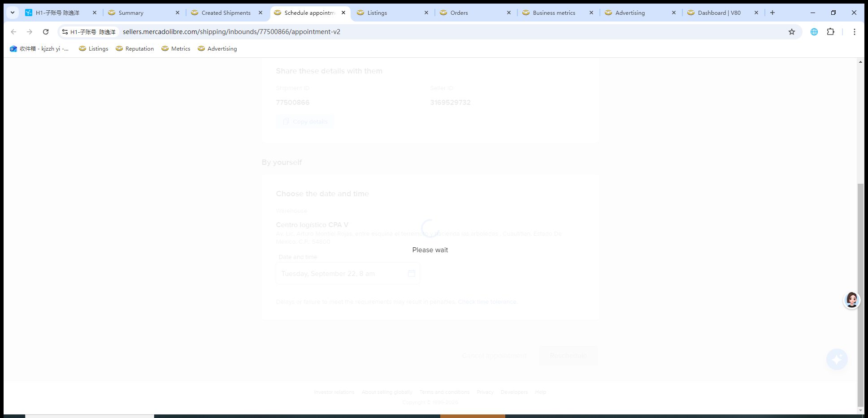The height and width of the screenshot is (418, 868).
Task: Switch to the Advertising tab
Action: click(639, 13)
